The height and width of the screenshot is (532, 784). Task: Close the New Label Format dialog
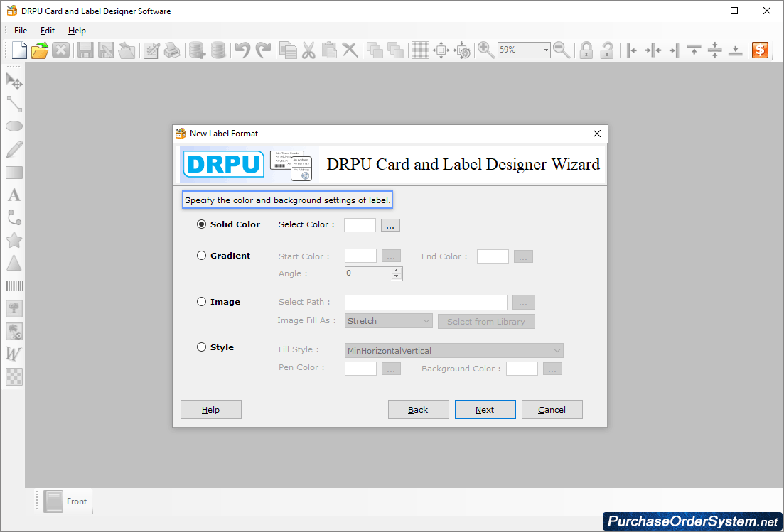pyautogui.click(x=596, y=134)
